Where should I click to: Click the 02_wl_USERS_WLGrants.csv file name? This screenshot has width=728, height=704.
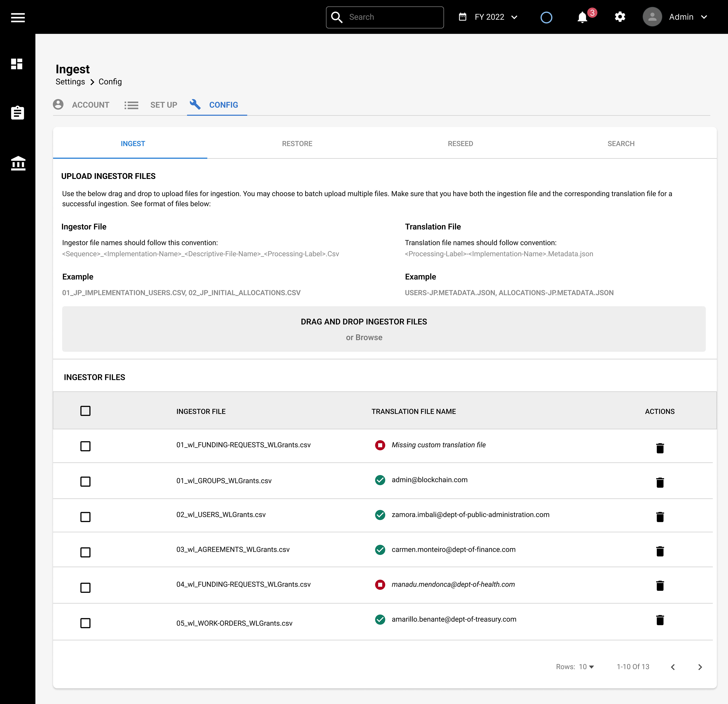221,515
